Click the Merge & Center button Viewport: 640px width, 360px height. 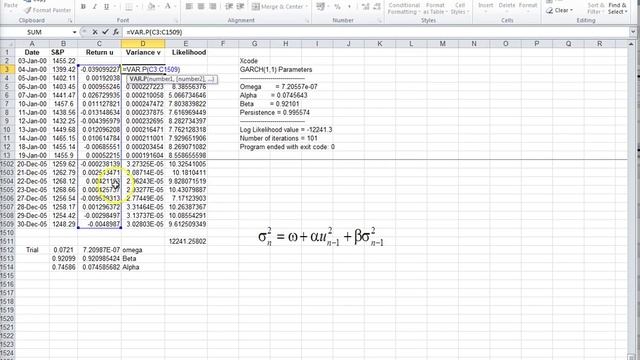277,7
